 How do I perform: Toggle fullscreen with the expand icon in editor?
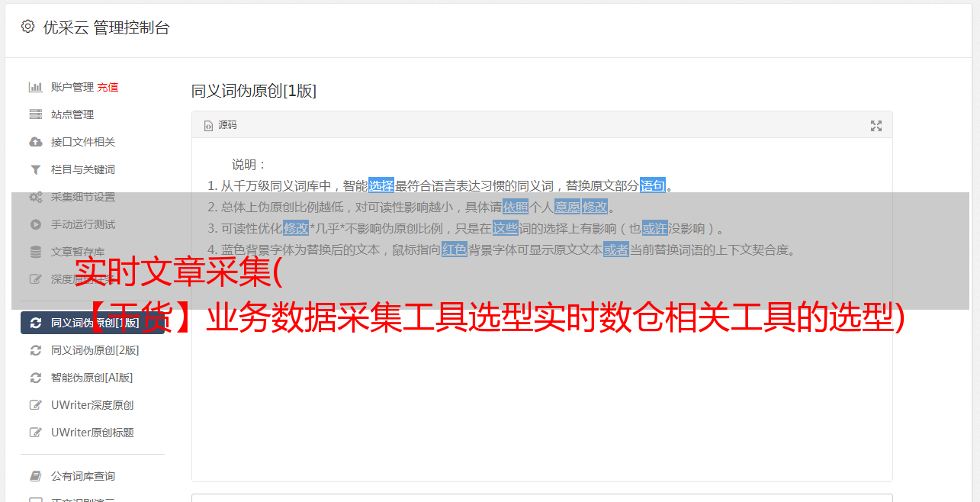coord(876,126)
